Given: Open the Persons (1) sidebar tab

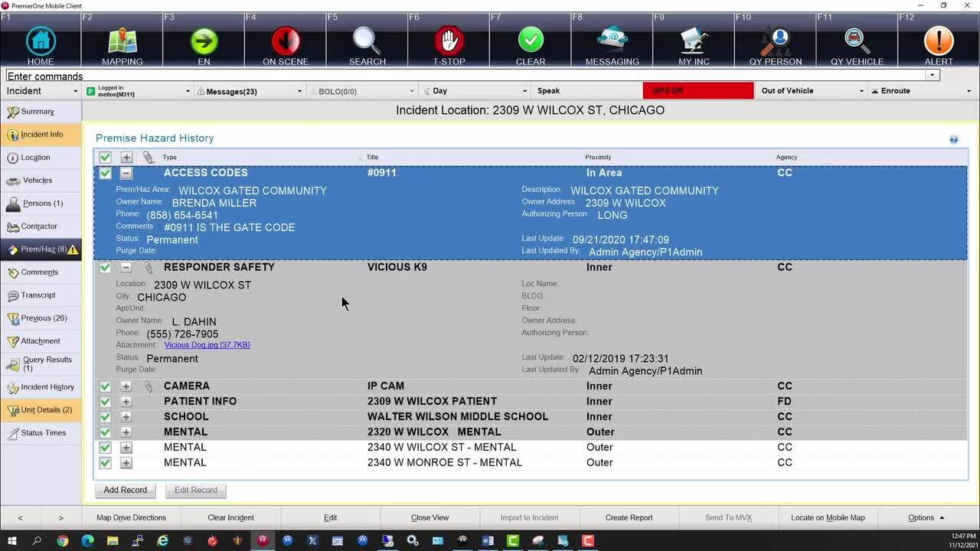Looking at the screenshot, I should pos(42,204).
